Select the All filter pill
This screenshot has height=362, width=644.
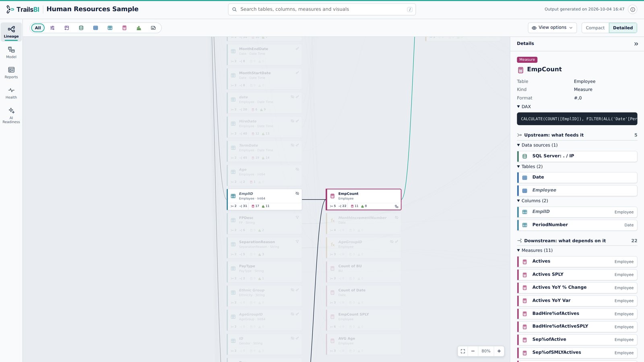(x=38, y=28)
